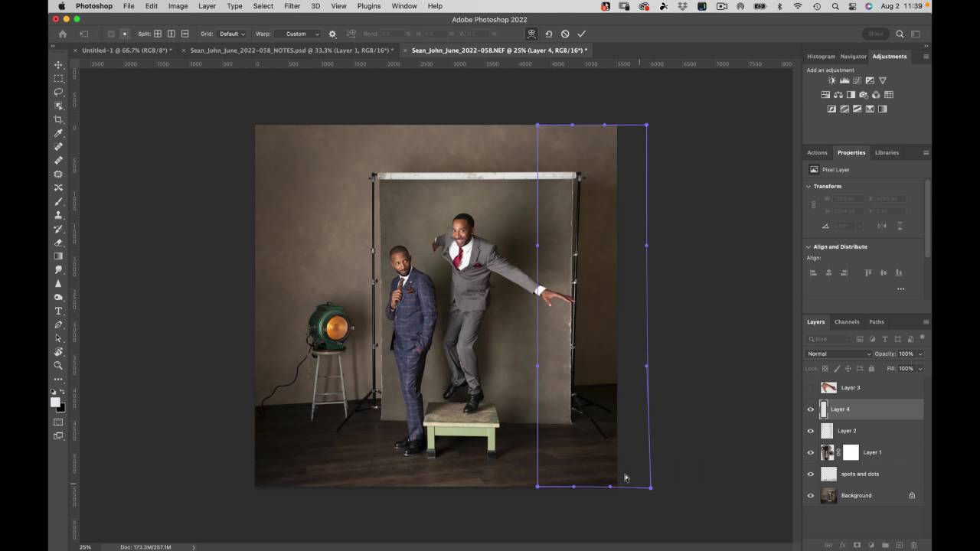
Task: Select the Layer 1 mask thumbnail
Action: tap(851, 452)
